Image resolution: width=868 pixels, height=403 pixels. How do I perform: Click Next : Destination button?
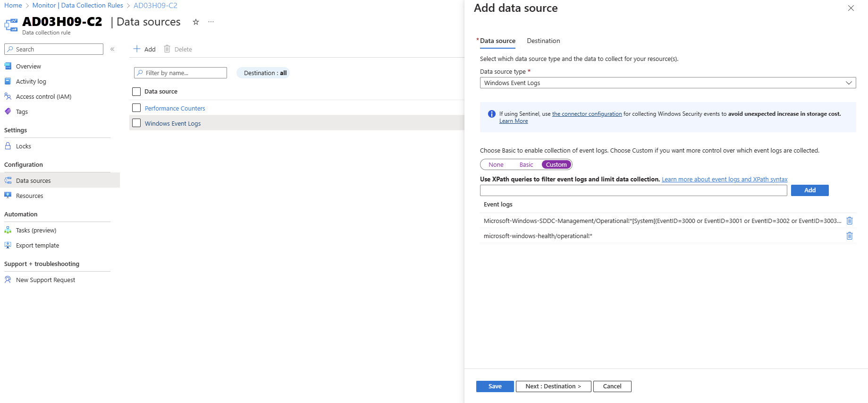tap(553, 386)
